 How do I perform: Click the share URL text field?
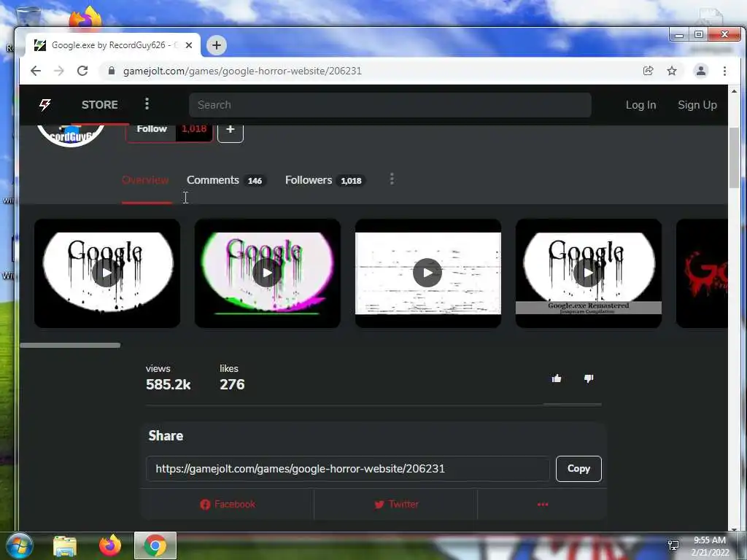click(348, 469)
